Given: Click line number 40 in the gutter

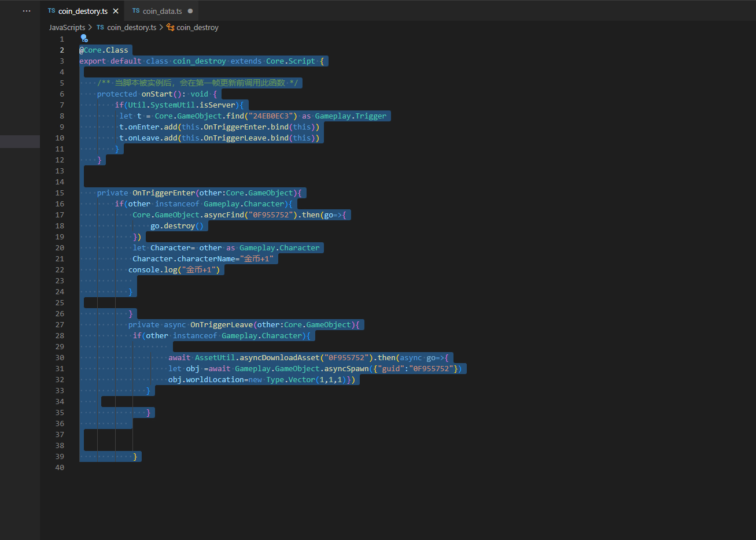Looking at the screenshot, I should click(x=60, y=467).
